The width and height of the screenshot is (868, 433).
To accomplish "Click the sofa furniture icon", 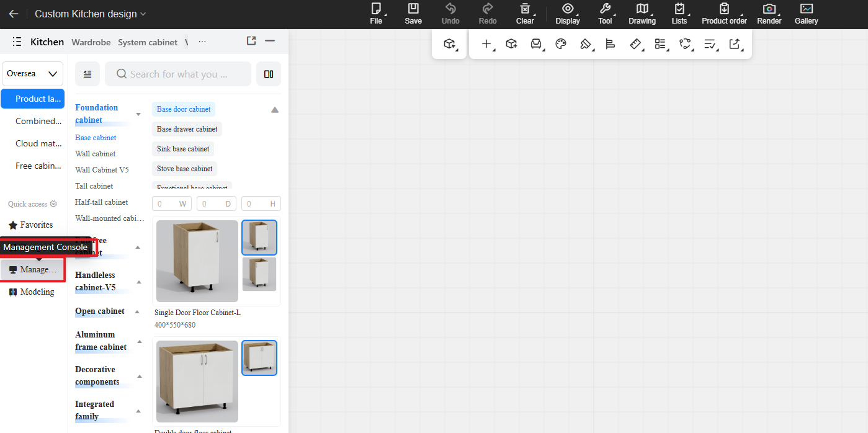I will pyautogui.click(x=535, y=44).
